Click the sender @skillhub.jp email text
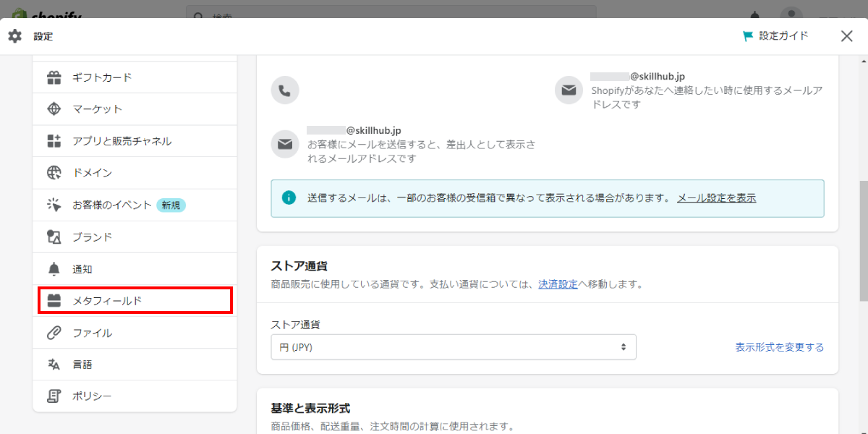Viewport: 868px width, 434px height. click(x=354, y=130)
